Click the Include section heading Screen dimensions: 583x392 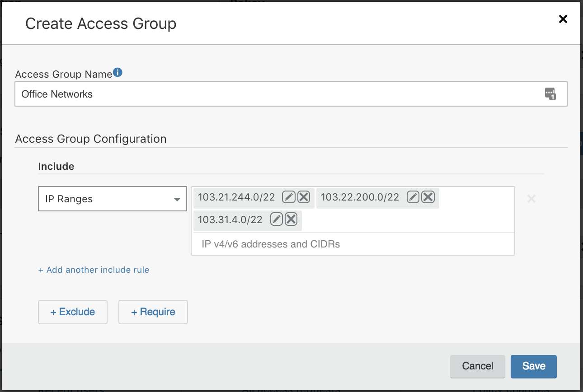point(56,166)
